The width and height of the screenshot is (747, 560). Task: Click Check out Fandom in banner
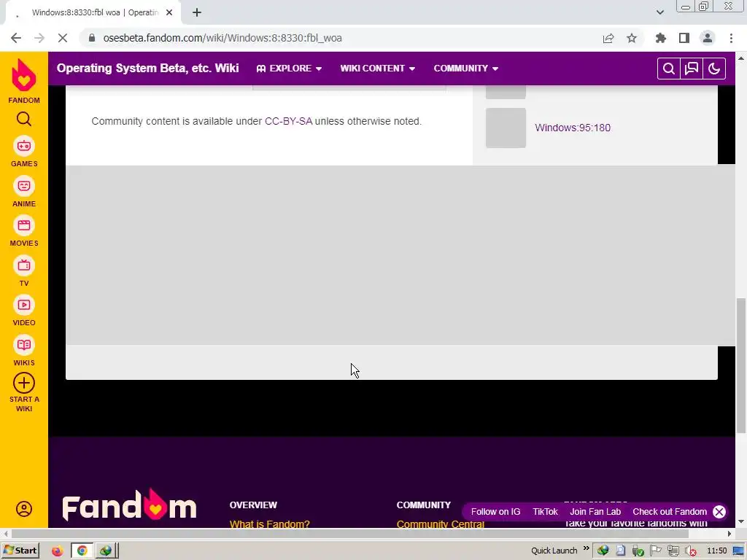click(670, 511)
